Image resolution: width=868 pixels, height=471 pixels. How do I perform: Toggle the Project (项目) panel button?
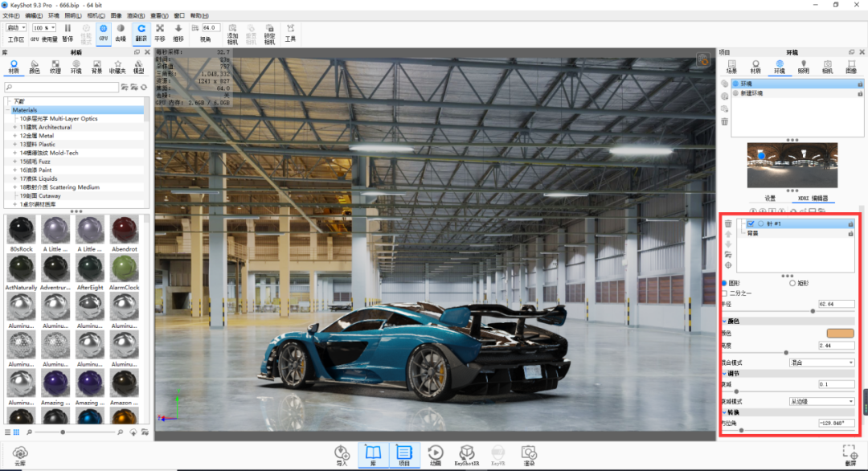pyautogui.click(x=404, y=456)
